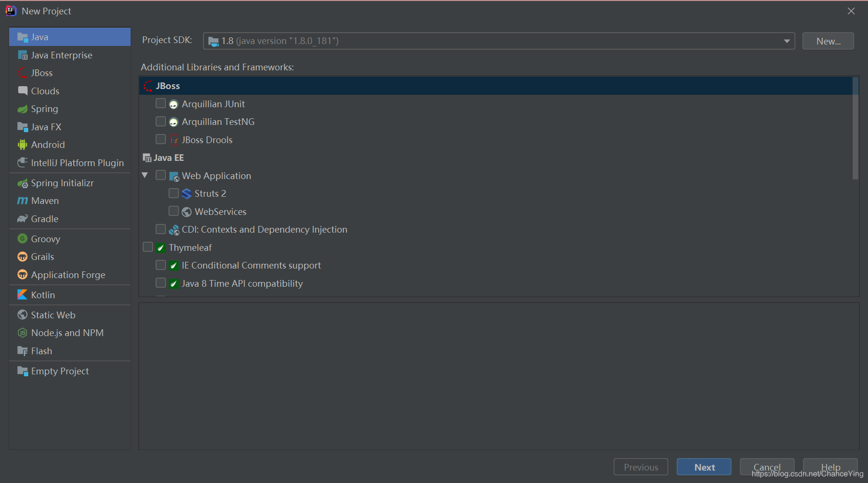Viewport: 868px width, 483px height.
Task: Click the Static Web globe icon
Action: (22, 315)
